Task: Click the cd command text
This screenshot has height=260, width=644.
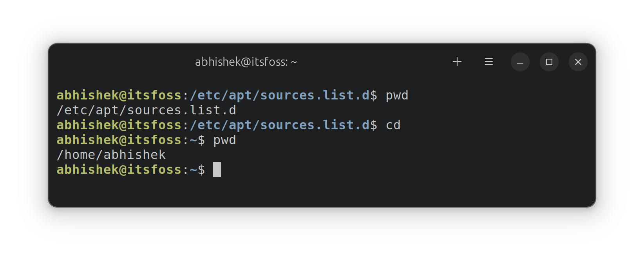Action: pos(393,125)
